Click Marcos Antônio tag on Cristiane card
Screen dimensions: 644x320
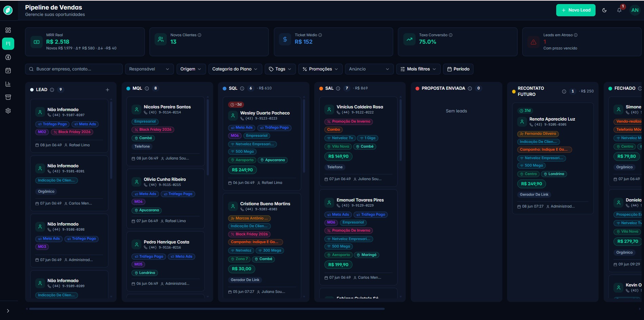click(249, 218)
